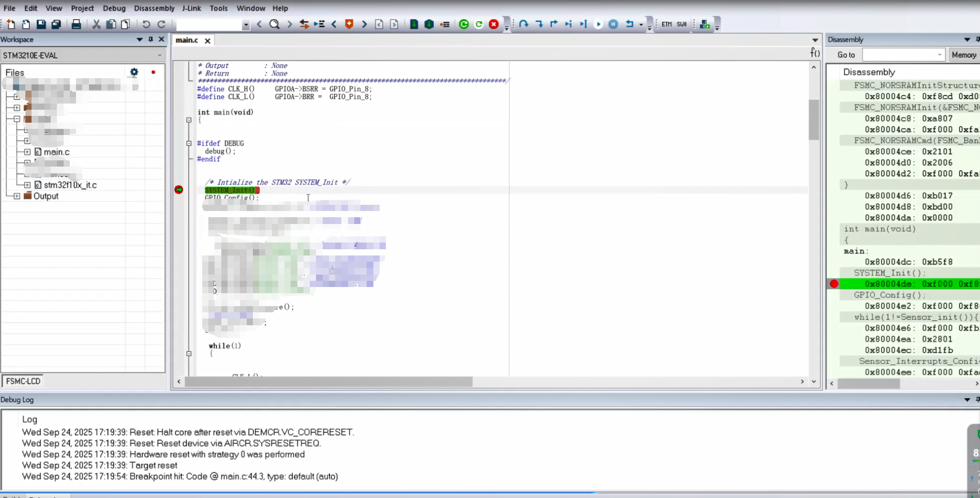Open the Reset button's dropdown arrow
Image resolution: width=980 pixels, height=498 pixels.
click(641, 25)
